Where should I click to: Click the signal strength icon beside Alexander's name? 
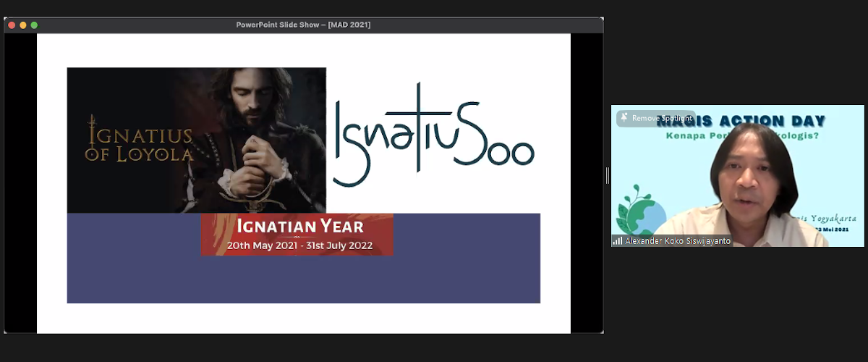[x=618, y=241]
